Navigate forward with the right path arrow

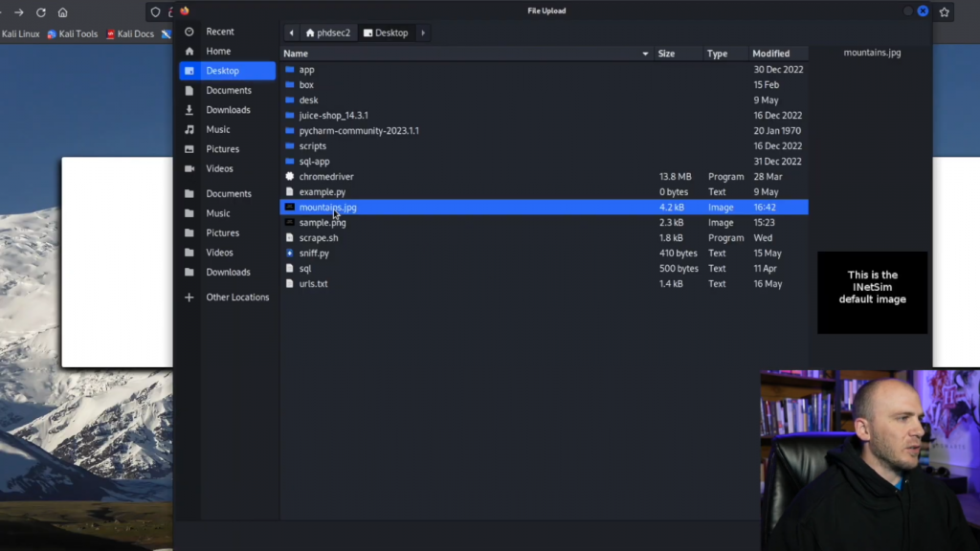point(423,33)
